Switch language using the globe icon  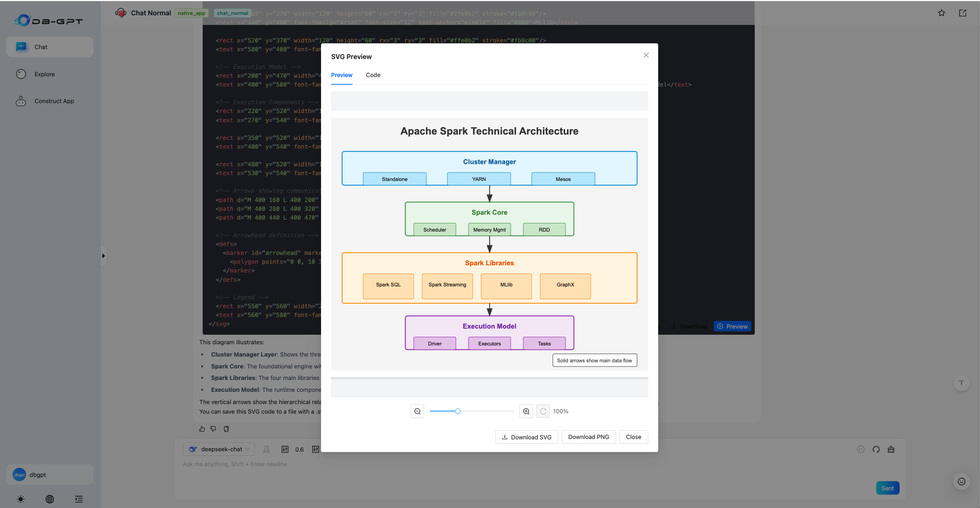tap(50, 499)
